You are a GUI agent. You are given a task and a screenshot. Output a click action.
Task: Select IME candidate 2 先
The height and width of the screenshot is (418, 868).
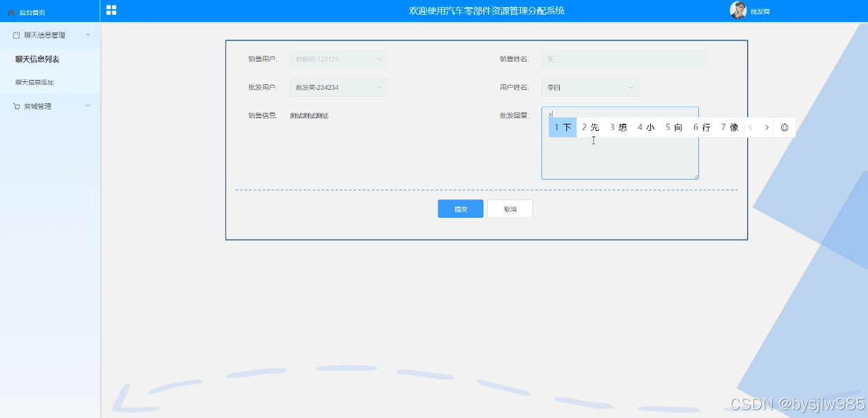[590, 127]
